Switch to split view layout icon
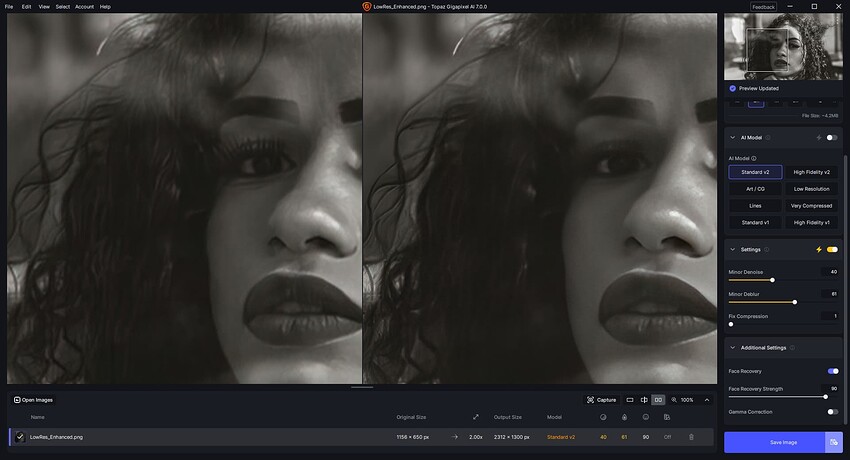850x460 pixels. coord(644,400)
